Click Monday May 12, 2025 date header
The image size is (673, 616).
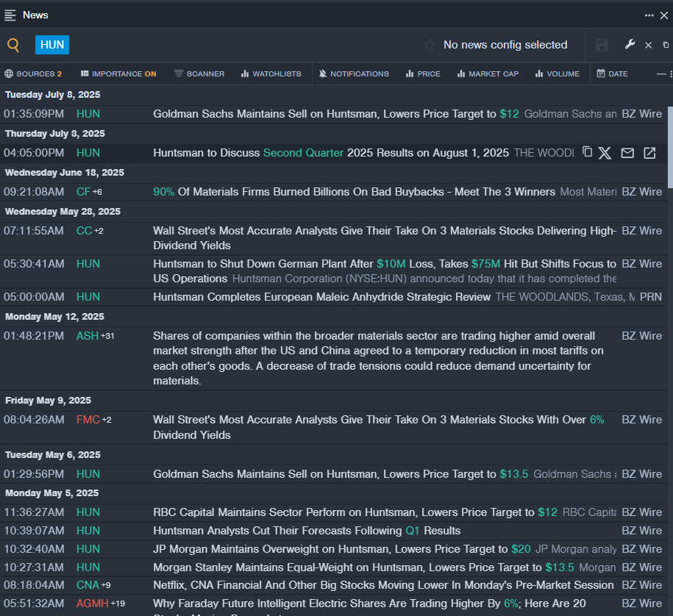[54, 317]
